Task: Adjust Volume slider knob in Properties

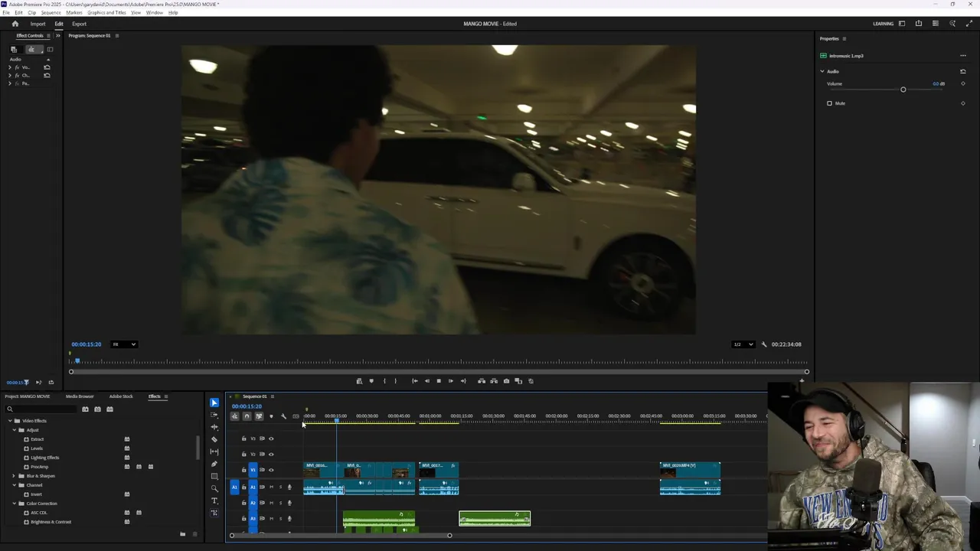Action: 903,90
